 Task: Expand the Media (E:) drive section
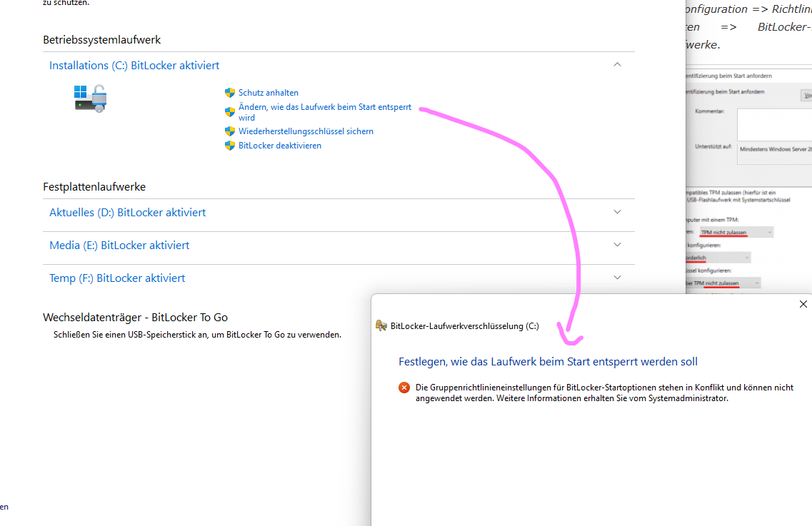click(617, 244)
